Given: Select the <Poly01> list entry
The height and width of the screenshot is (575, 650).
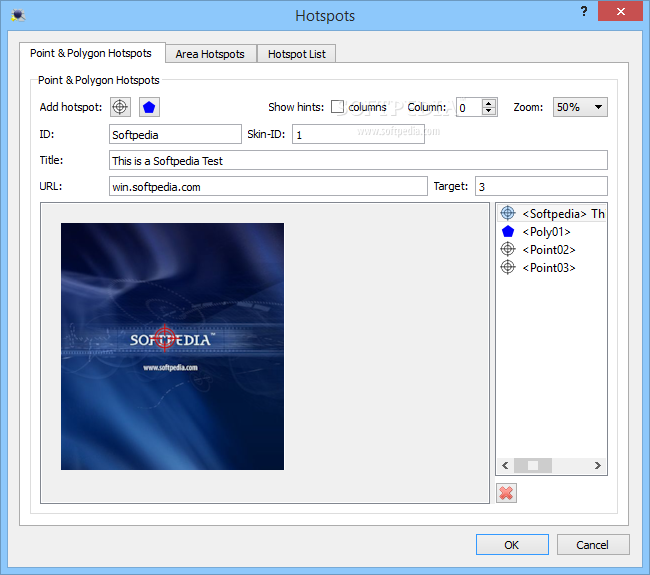Looking at the screenshot, I should click(x=552, y=231).
